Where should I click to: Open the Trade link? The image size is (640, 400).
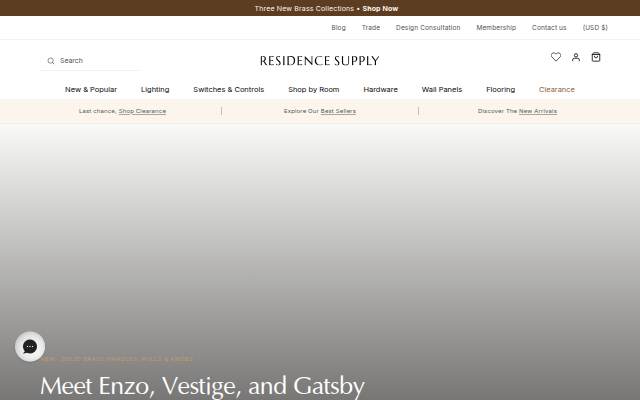371,28
